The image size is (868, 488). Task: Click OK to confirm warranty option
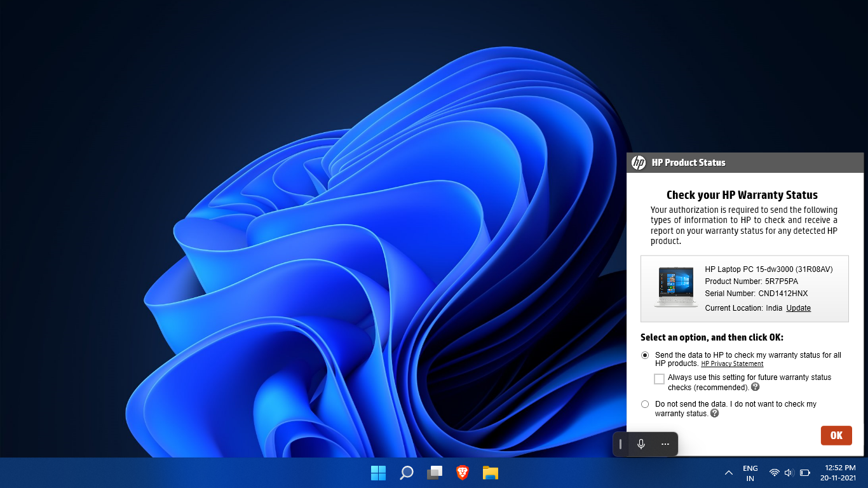pyautogui.click(x=836, y=435)
